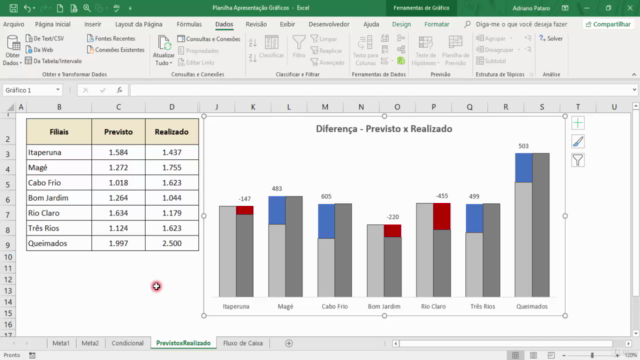This screenshot has width=640, height=360.
Task: Click the Classificar sort dialog icon
Action: point(271,47)
